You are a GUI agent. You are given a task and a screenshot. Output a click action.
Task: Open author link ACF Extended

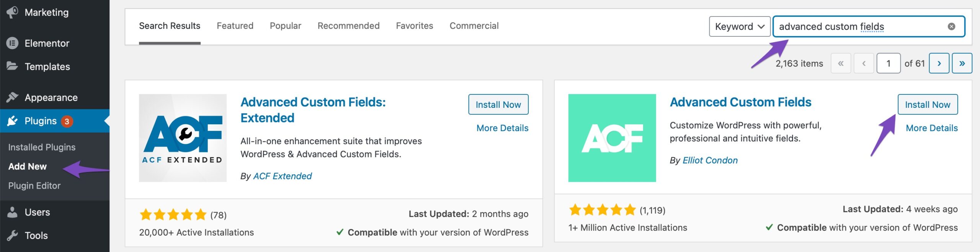pos(283,176)
